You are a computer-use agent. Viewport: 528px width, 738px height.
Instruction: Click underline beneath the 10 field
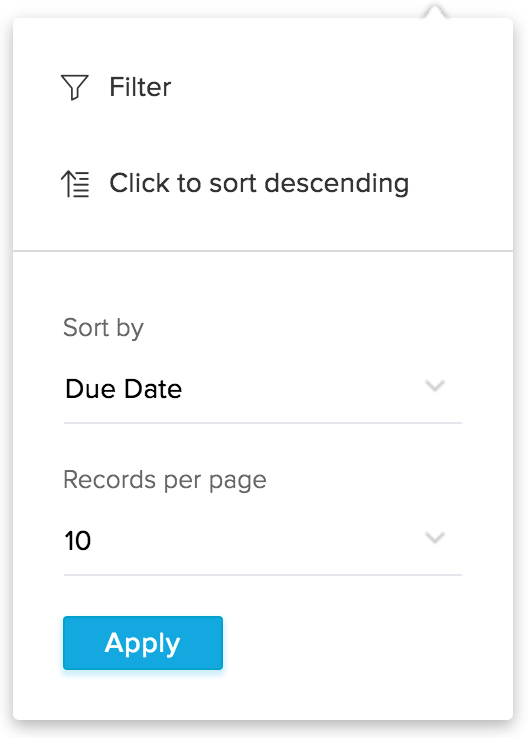[263, 575]
